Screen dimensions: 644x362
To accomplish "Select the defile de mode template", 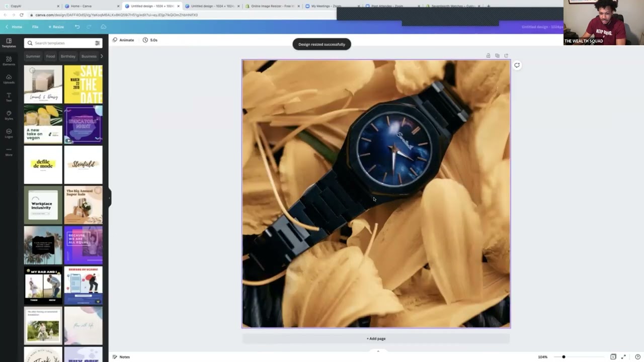I will (43, 164).
